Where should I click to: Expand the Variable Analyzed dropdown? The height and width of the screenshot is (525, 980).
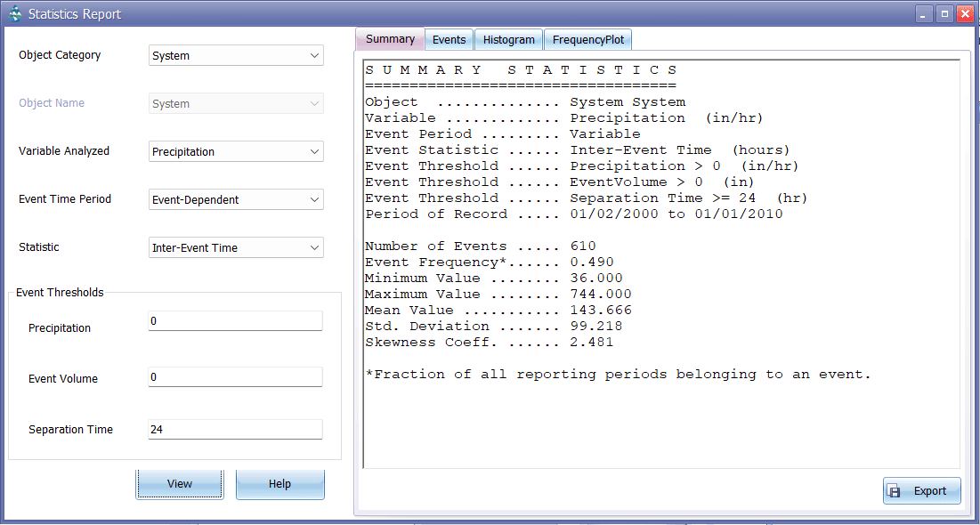(236, 152)
